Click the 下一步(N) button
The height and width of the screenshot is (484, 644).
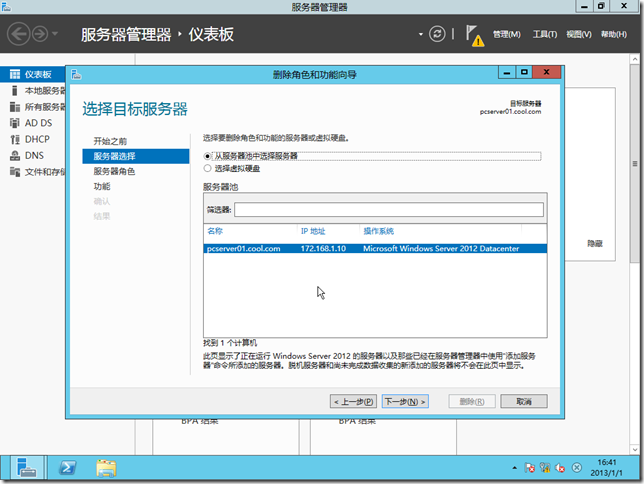pyautogui.click(x=405, y=401)
